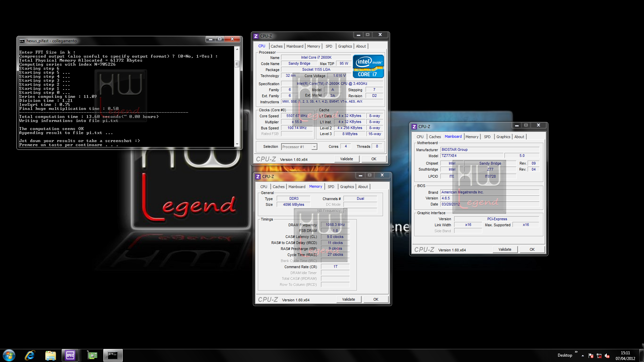Image resolution: width=644 pixels, height=362 pixels.
Task: Click the Z icon of top CPU-Z window
Action: click(256, 36)
